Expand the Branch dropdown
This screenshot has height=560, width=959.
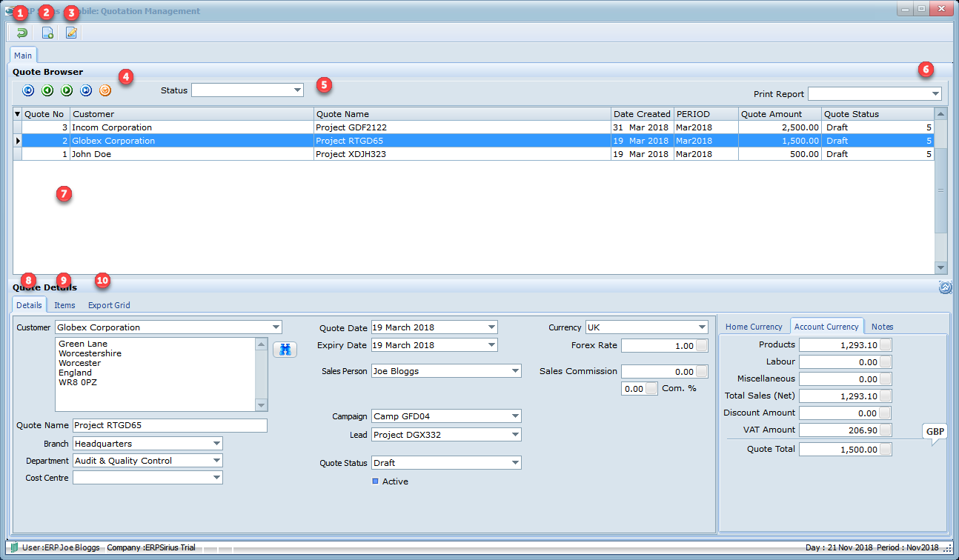coord(216,443)
